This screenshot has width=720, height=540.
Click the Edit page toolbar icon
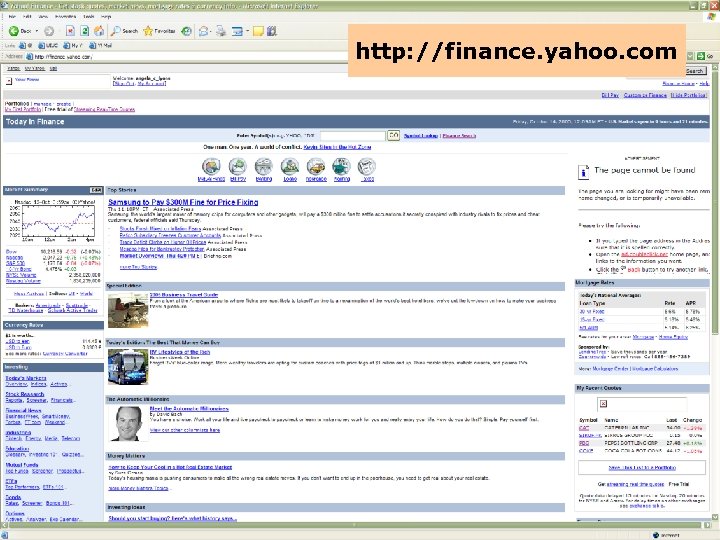coord(237,31)
